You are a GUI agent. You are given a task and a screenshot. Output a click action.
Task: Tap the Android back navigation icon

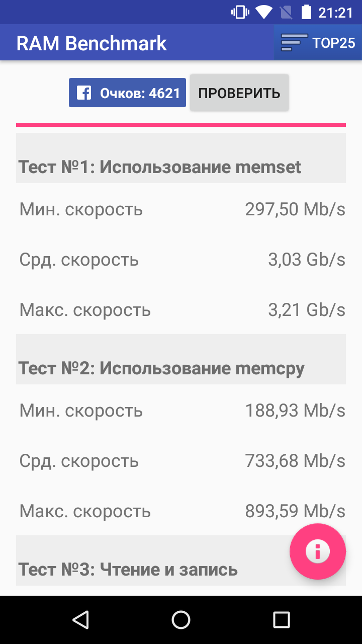(80, 620)
